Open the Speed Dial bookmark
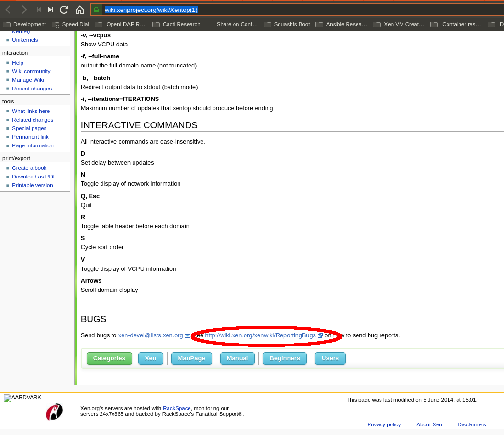Viewport: 504px width, 435px height. tap(70, 24)
